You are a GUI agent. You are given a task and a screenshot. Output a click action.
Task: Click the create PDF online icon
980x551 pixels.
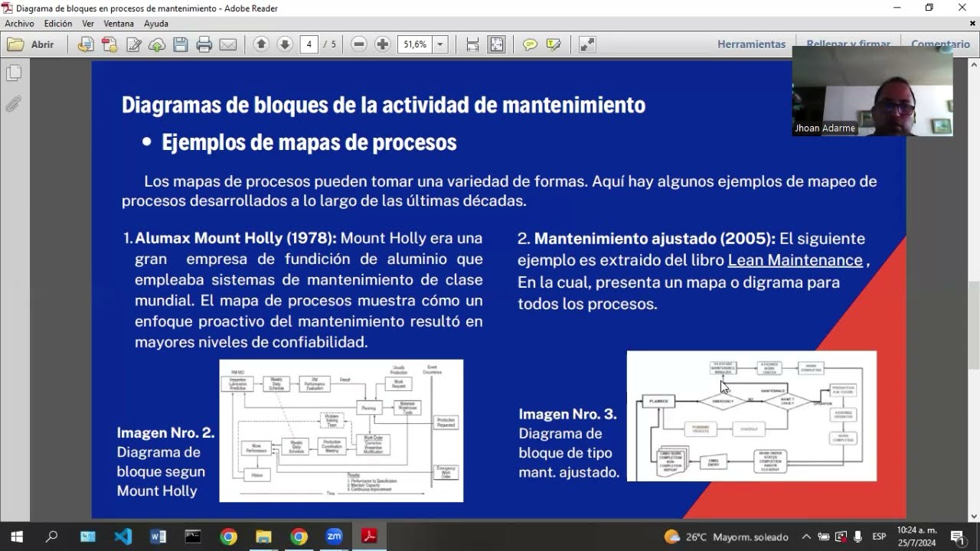(109, 44)
